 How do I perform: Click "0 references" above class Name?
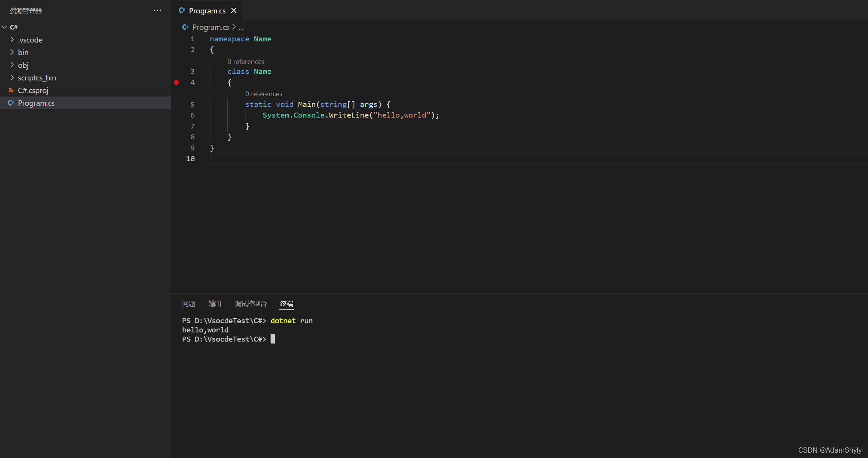point(246,61)
